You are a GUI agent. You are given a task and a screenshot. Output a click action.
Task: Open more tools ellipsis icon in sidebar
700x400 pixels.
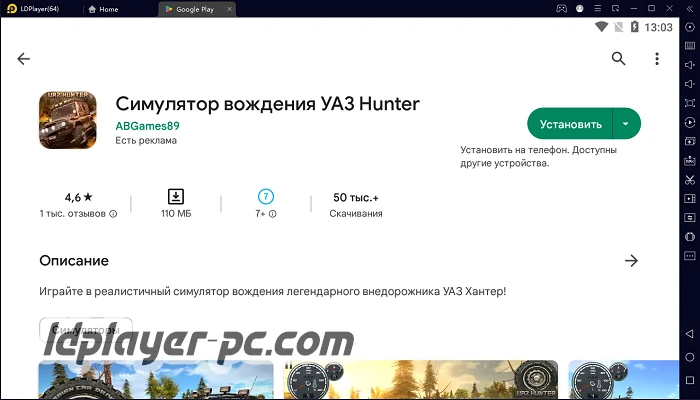click(690, 256)
